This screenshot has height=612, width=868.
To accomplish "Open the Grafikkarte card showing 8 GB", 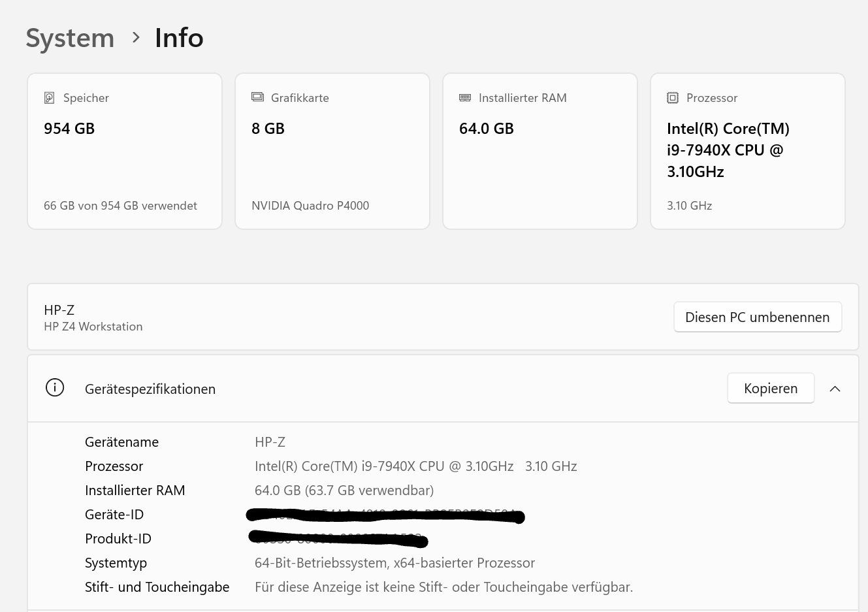I will [332, 151].
